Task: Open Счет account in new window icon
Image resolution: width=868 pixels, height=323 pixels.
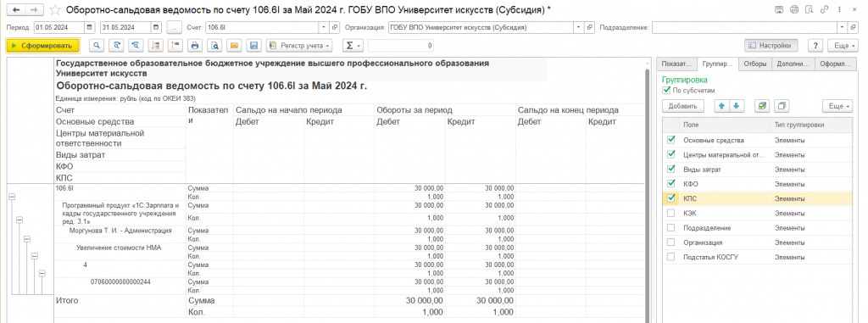Action: (x=334, y=27)
